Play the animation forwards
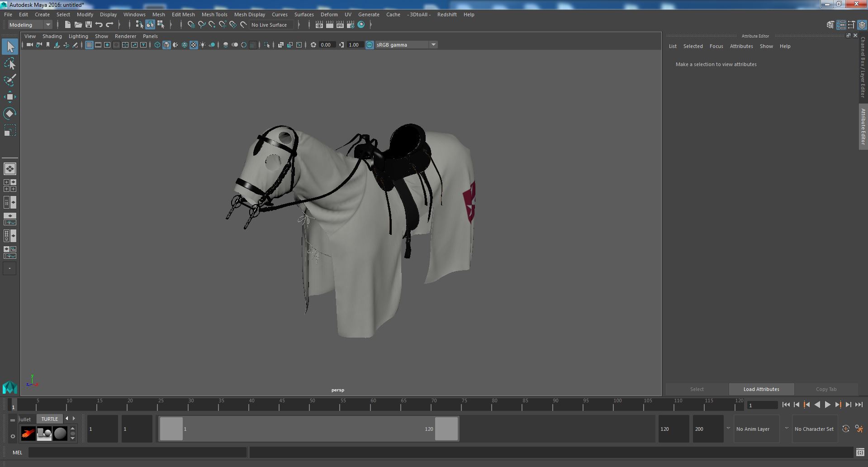Screen dimensions: 868x467 [827, 405]
